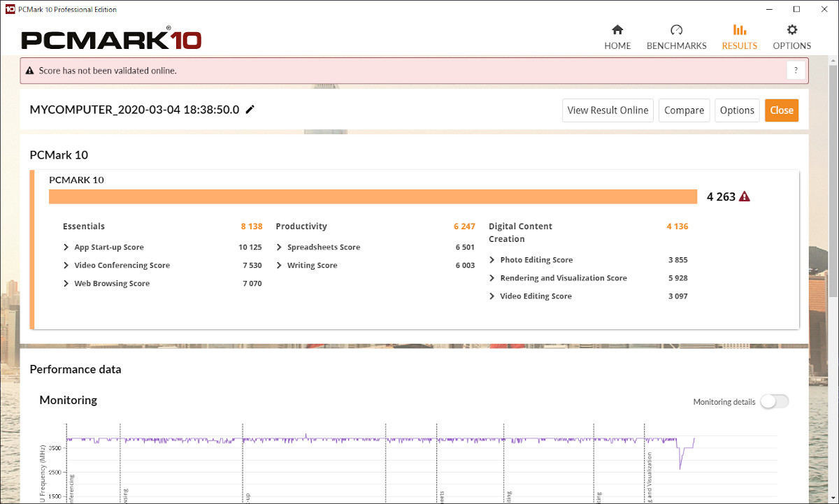Open the Benchmarks gauge icon

(x=676, y=30)
